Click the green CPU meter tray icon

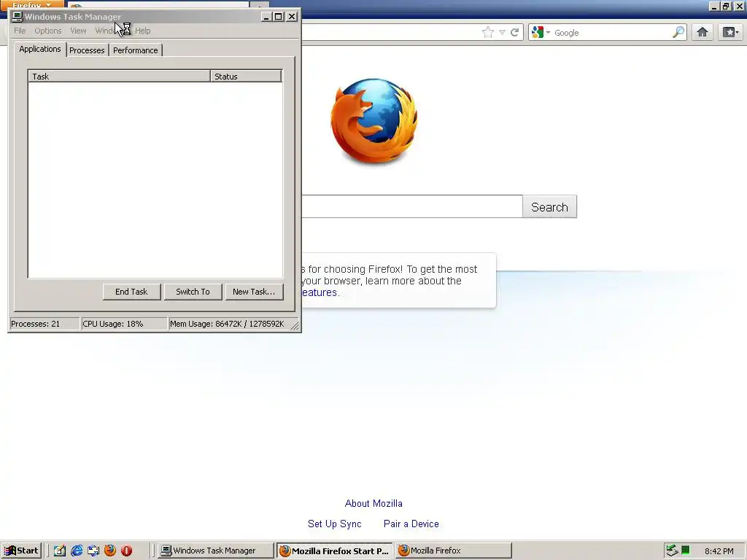click(x=686, y=550)
